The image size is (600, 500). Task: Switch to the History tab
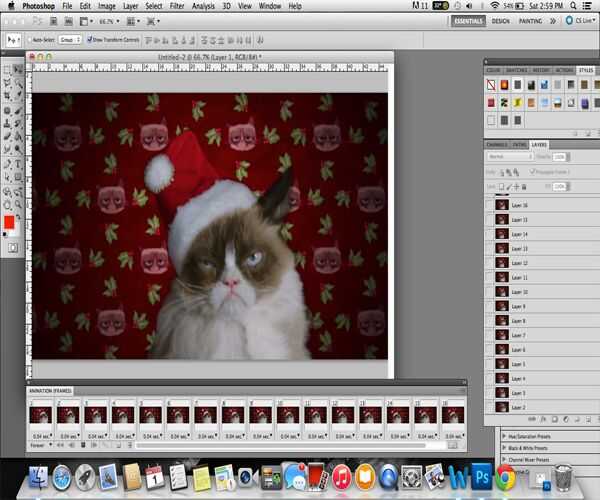[x=541, y=70]
